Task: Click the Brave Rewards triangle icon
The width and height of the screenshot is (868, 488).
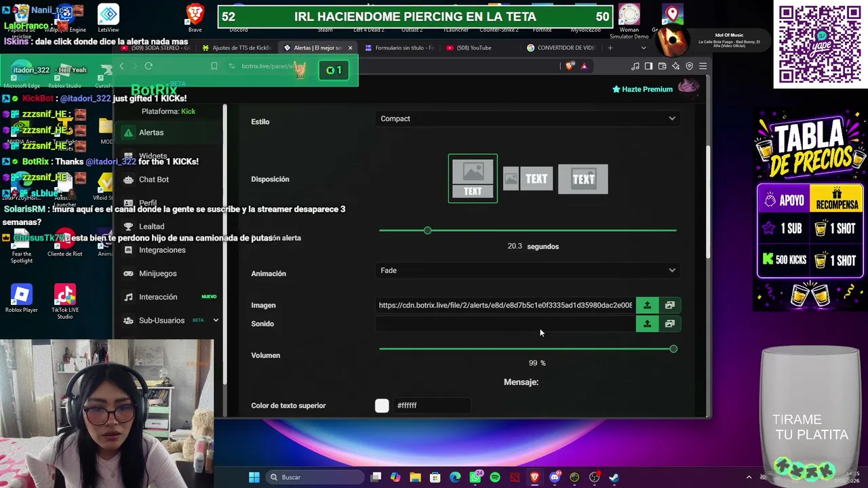Action: [584, 66]
